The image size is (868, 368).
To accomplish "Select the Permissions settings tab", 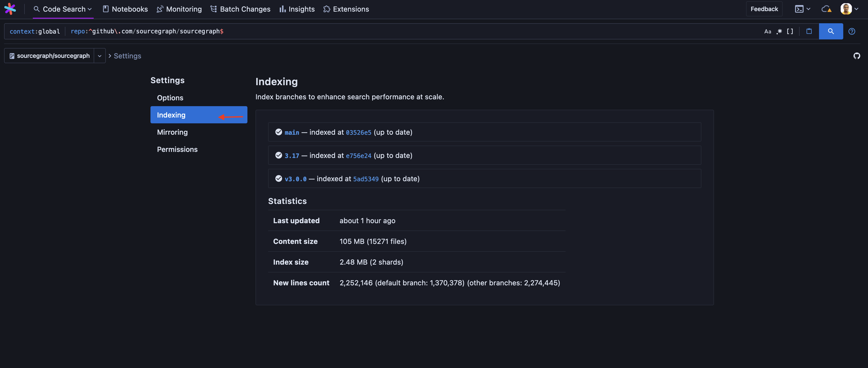I will pyautogui.click(x=199, y=149).
